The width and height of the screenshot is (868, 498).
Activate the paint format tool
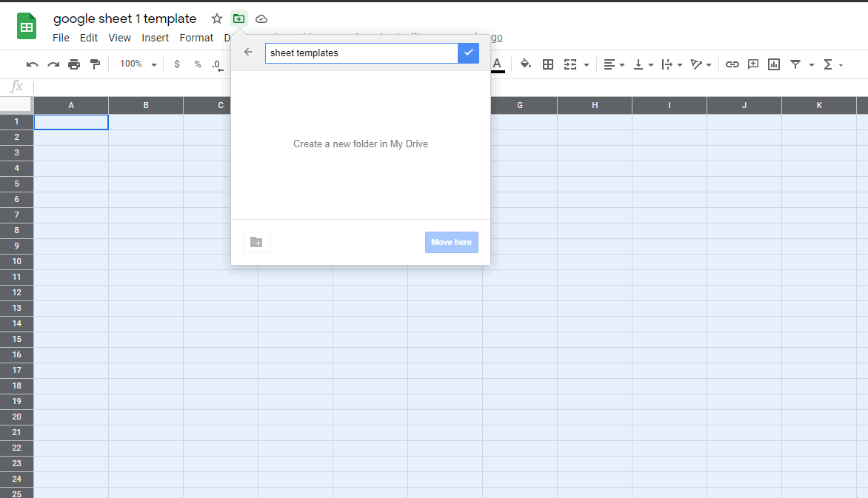(96, 64)
